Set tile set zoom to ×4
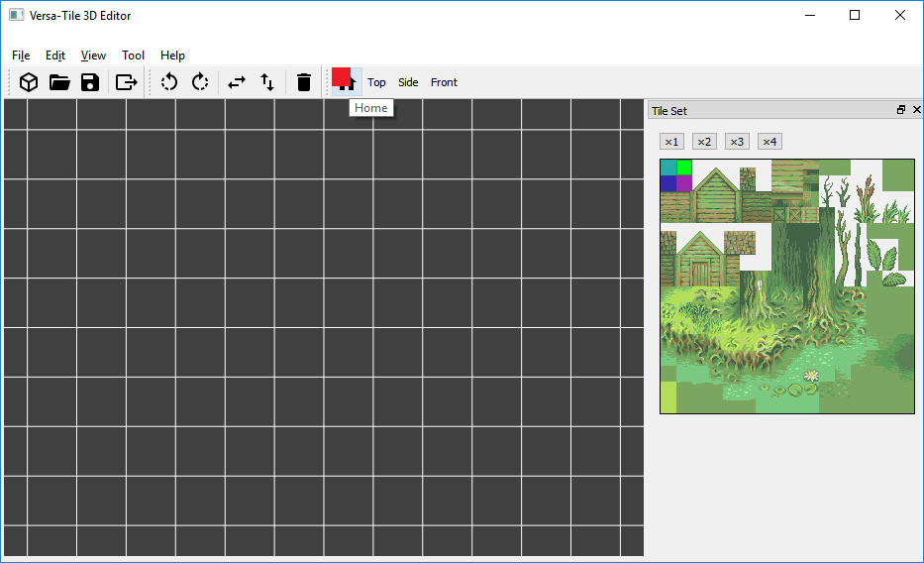The image size is (924, 563). (770, 142)
